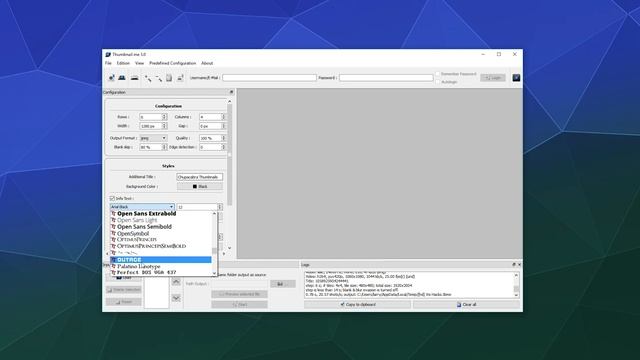The image size is (640, 360).
Task: Select Open Sans Semibold font
Action: (x=161, y=227)
